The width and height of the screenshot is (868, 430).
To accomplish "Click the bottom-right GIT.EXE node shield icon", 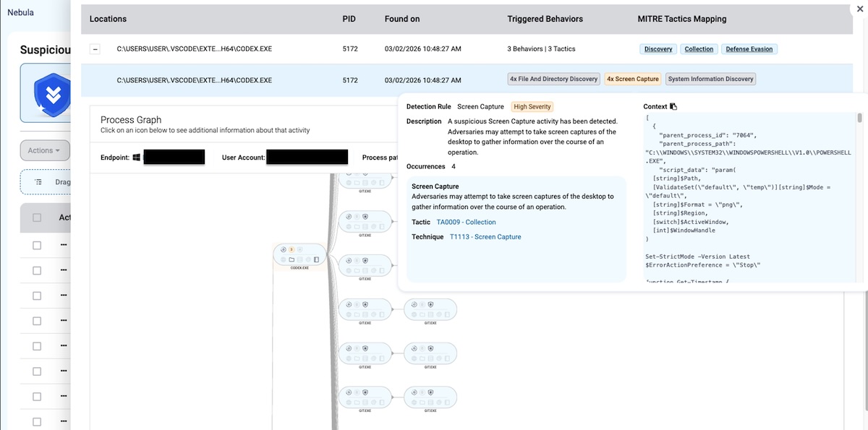I will click(x=430, y=392).
